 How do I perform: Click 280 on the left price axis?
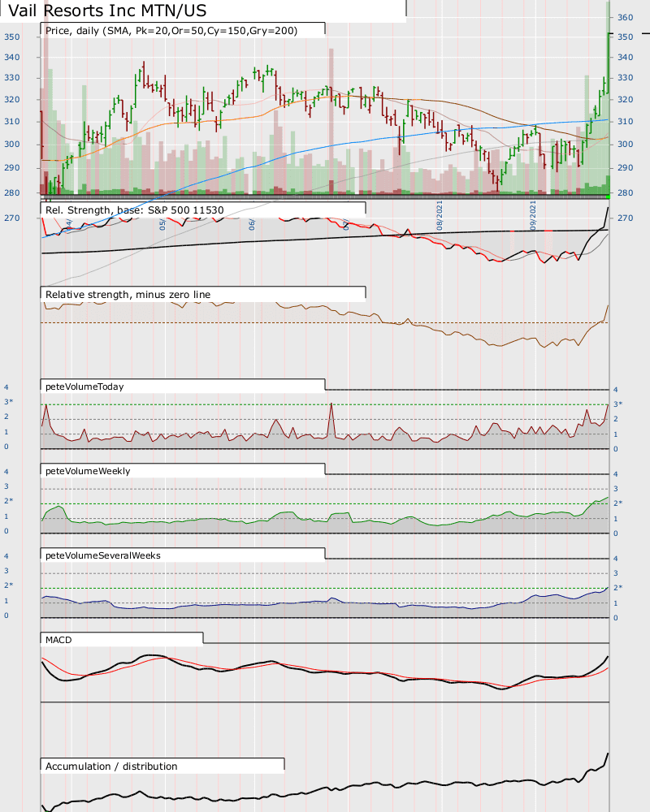click(12, 192)
